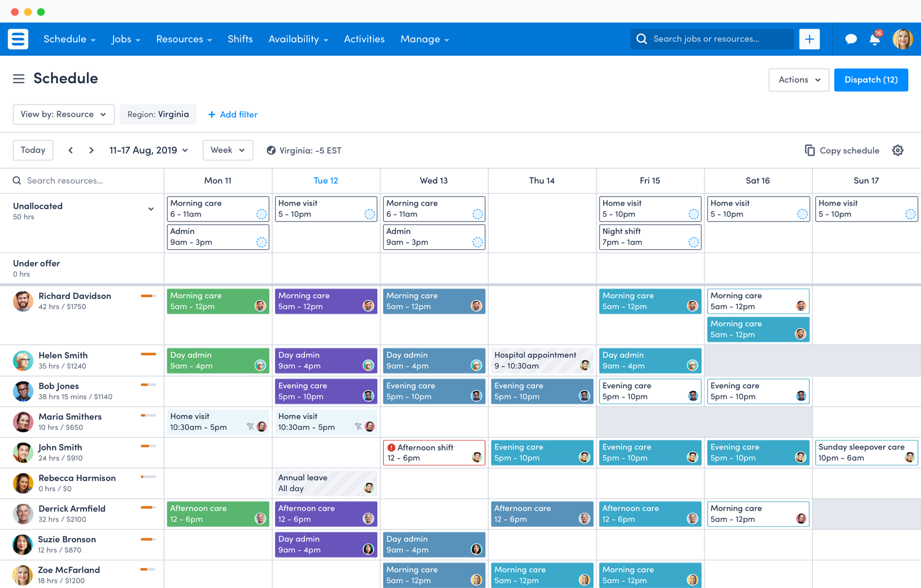
Task: Open the Activities menu item
Action: pyautogui.click(x=364, y=39)
